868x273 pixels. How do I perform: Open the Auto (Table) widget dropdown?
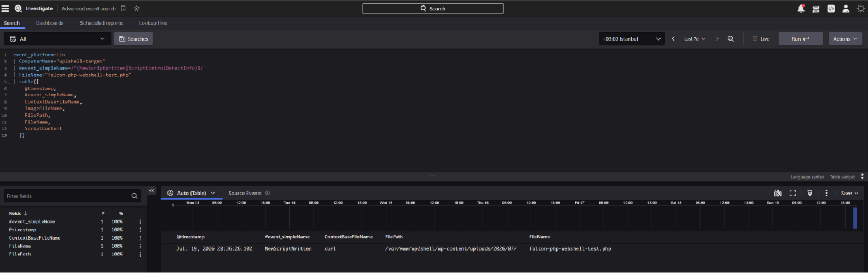tap(192, 193)
